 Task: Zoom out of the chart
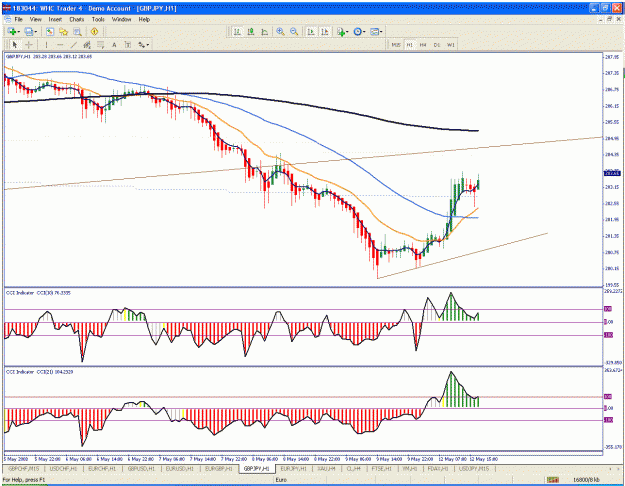(294, 31)
